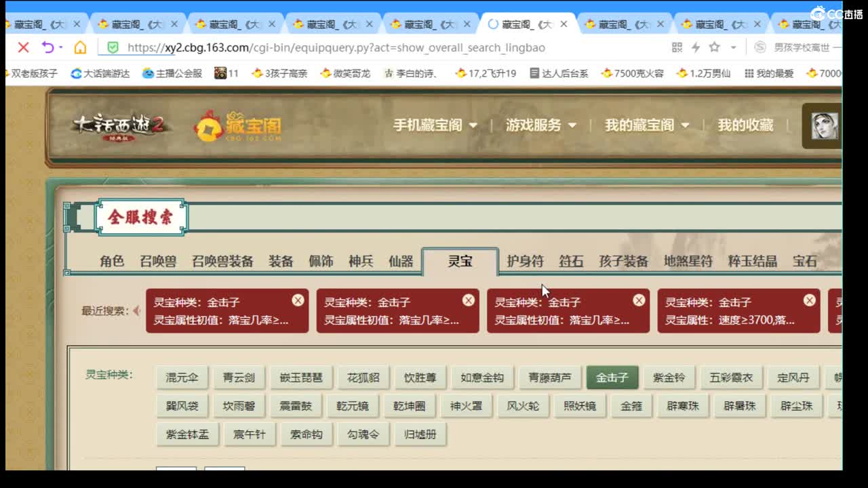Deselect the highlighted 金击子 filter

(x=612, y=378)
